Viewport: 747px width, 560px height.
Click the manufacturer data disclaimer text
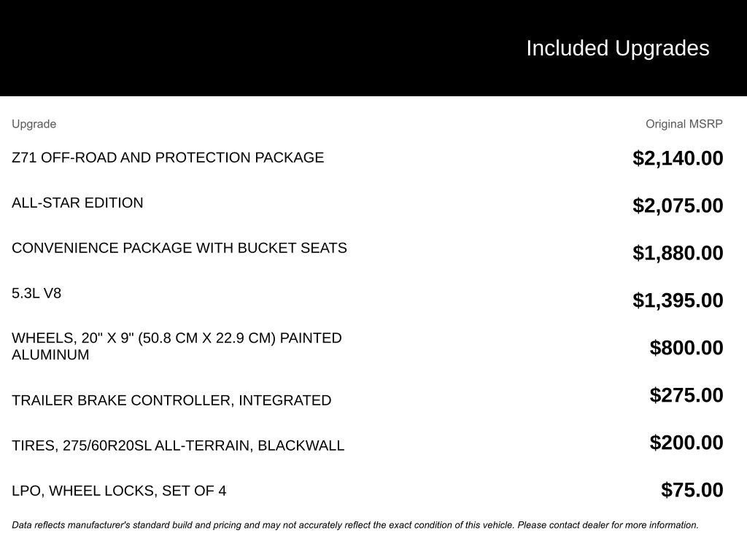(x=355, y=525)
